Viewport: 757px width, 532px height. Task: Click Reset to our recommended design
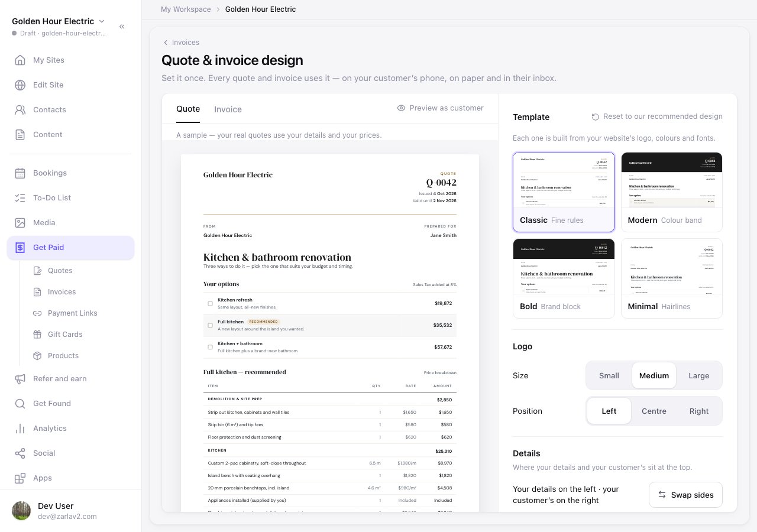pos(657,117)
